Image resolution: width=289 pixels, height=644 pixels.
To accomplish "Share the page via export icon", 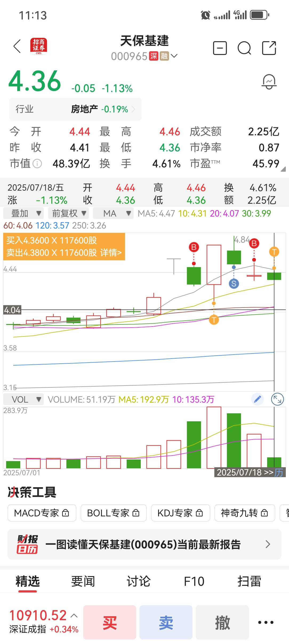I will [x=269, y=48].
